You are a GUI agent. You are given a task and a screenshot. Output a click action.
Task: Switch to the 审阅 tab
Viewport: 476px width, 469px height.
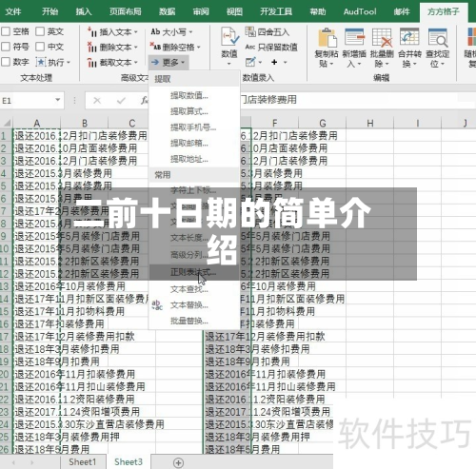coord(201,11)
